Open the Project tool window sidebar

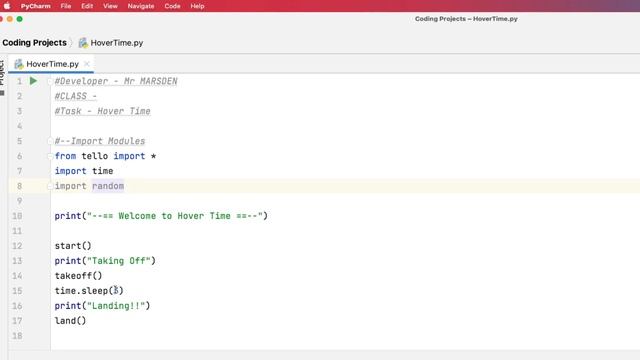pyautogui.click(x=2, y=78)
